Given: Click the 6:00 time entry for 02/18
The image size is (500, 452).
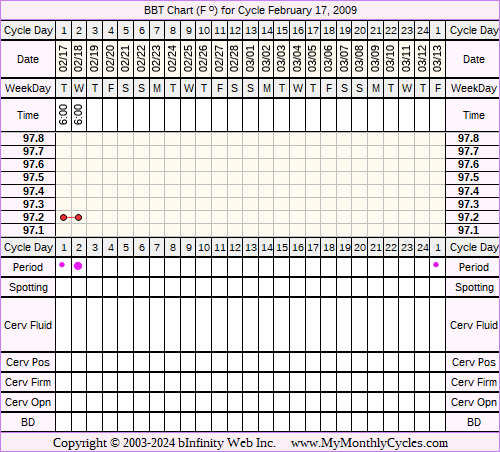Looking at the screenshot, I should coord(79,115).
